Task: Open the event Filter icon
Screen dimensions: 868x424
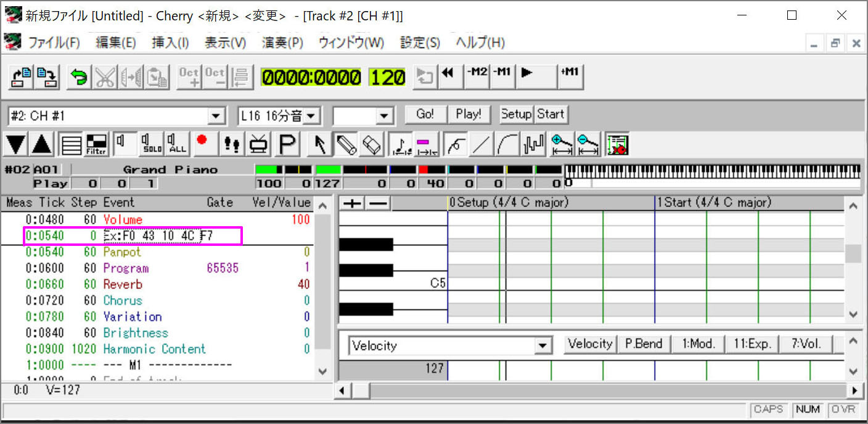Action: (97, 144)
